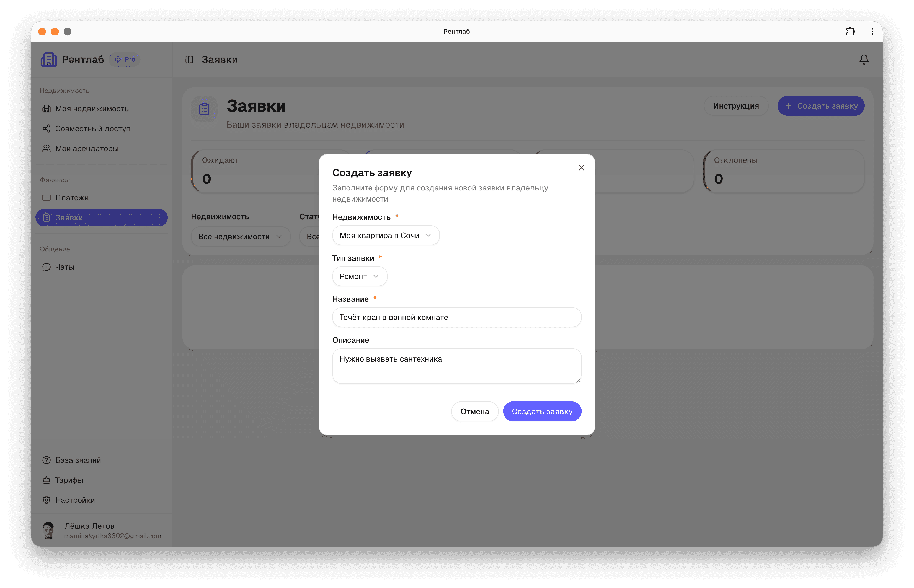Go to Моя недвижимость in sidebar
914x588 pixels.
[x=92, y=109]
